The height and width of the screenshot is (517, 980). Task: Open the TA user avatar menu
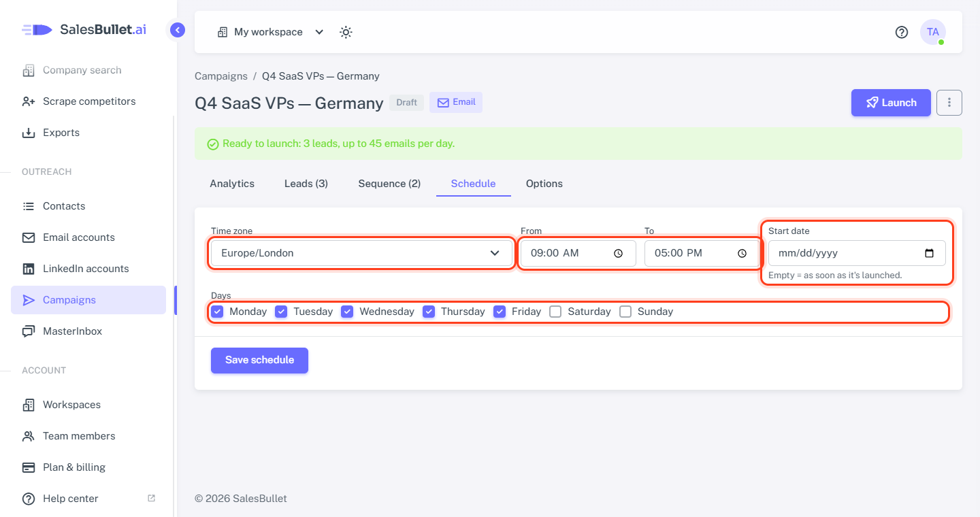[933, 32]
